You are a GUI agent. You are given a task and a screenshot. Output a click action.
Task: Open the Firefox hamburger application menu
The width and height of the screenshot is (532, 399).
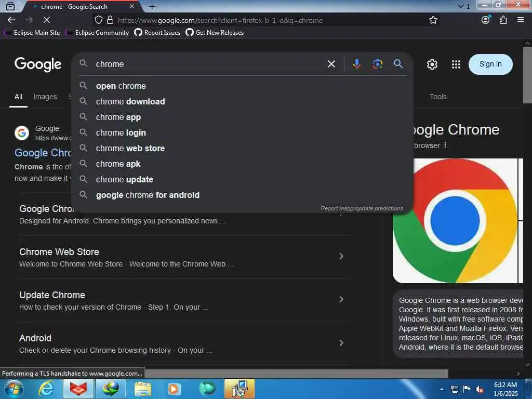click(x=521, y=20)
